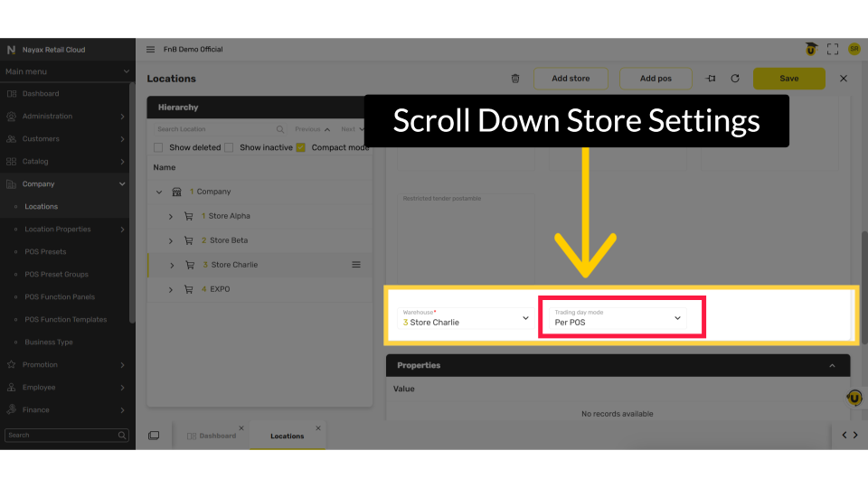
Task: Disable the Compact mode checkbox
Action: click(x=300, y=147)
